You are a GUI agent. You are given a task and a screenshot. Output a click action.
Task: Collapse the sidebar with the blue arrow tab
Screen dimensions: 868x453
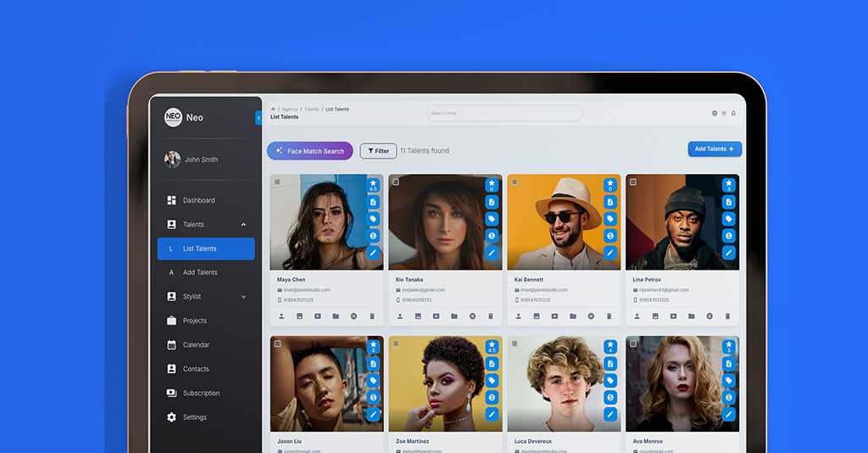(x=259, y=119)
